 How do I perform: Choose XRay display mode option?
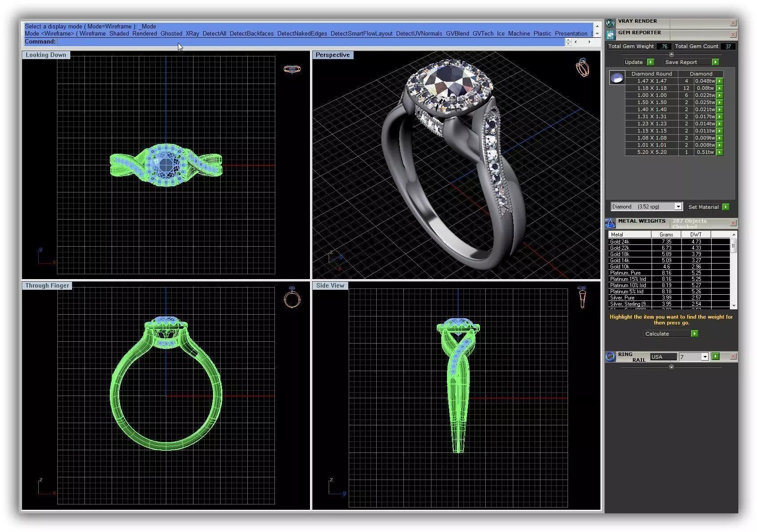(192, 34)
